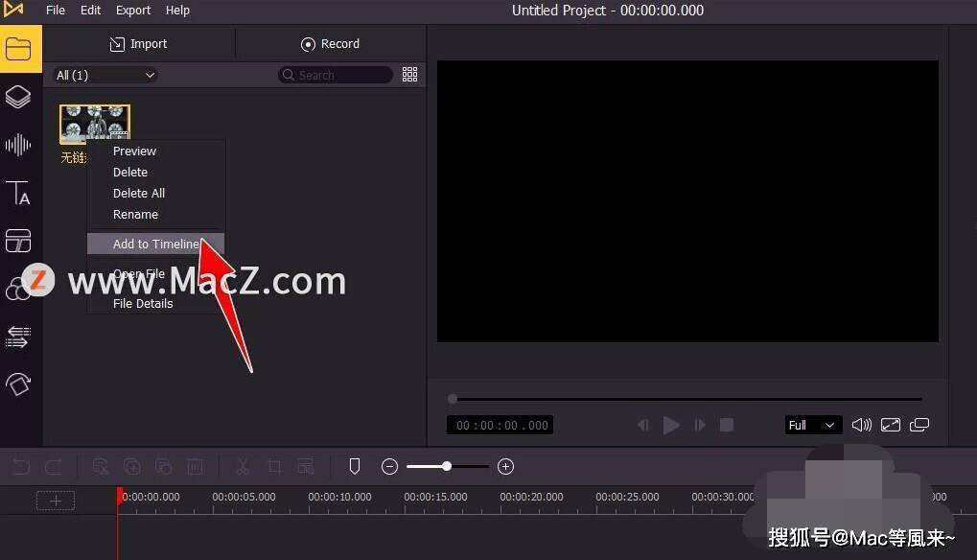Image resolution: width=977 pixels, height=560 pixels.
Task: Click the media Search field
Action: (336, 75)
